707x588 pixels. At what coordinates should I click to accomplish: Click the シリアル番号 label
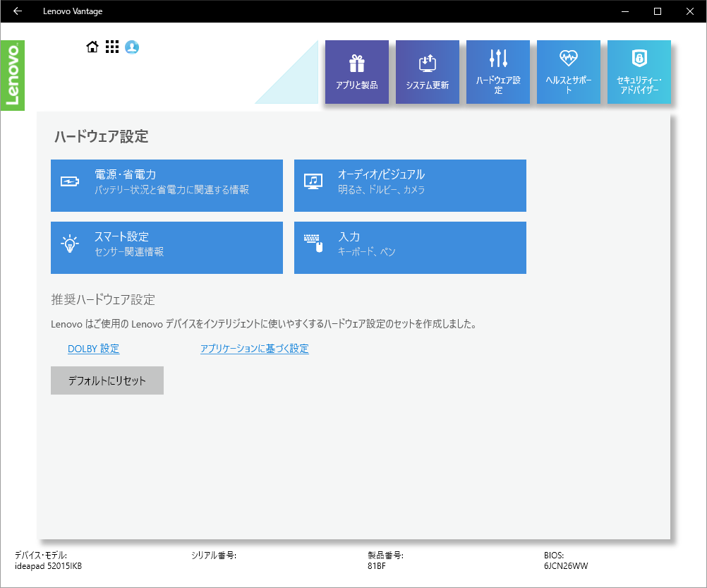click(x=214, y=556)
